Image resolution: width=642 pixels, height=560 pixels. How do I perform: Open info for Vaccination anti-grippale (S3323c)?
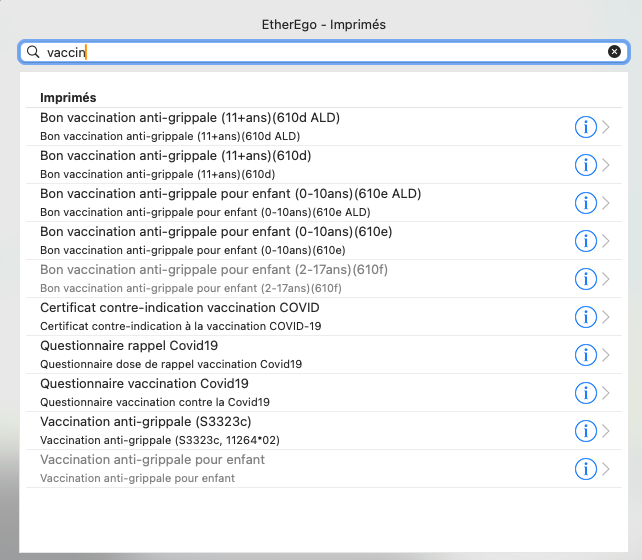(x=585, y=431)
